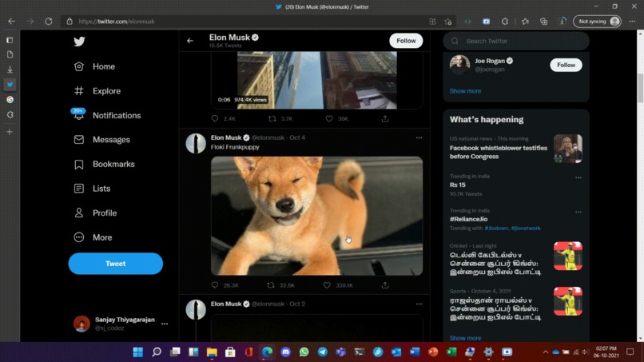Open taskbar search icon

point(157,352)
